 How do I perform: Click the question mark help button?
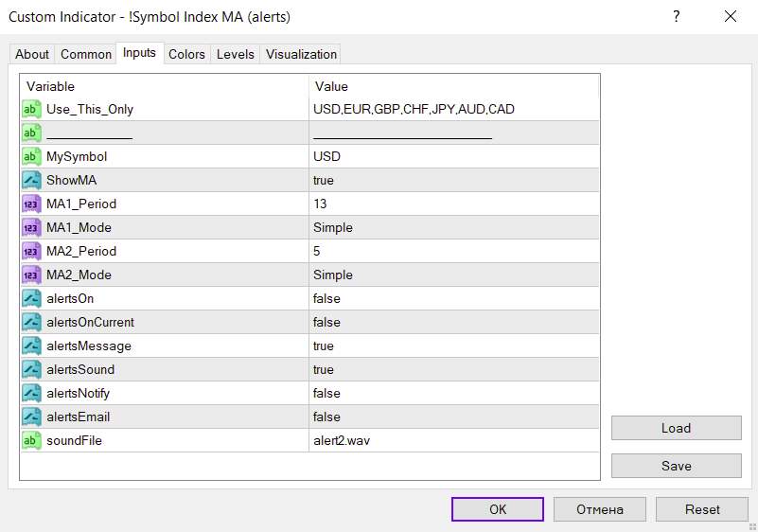(x=677, y=16)
